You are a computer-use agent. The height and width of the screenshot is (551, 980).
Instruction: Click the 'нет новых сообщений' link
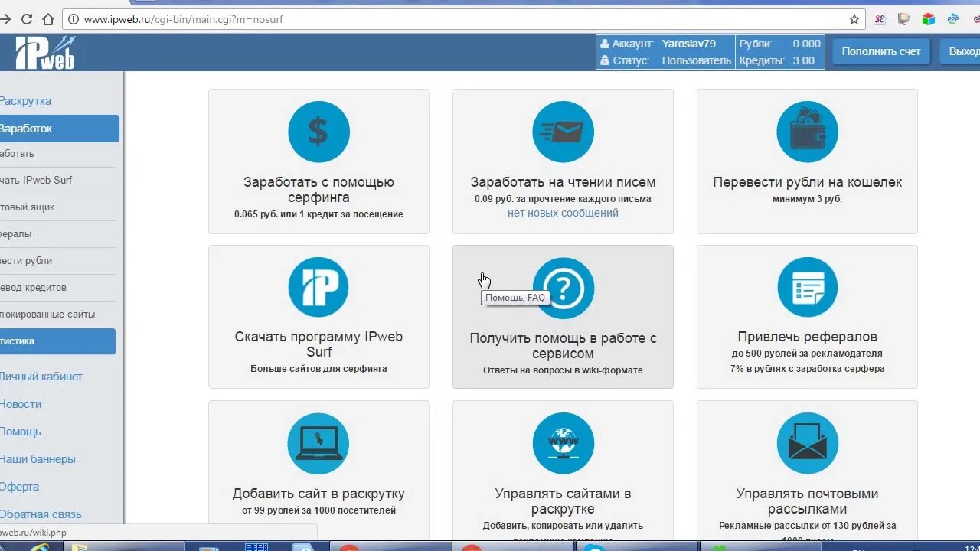coord(563,214)
